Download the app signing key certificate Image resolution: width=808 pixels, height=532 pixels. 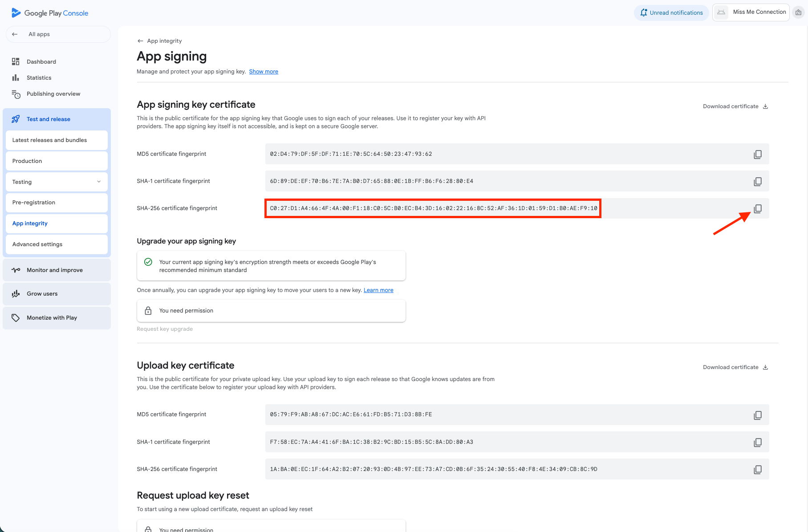click(735, 106)
